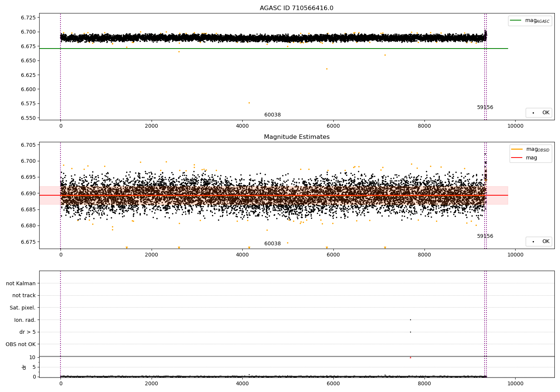This screenshot has height=392, width=560.
Task: Click the 6.725 tick in top plot
Action: [x=28, y=18]
